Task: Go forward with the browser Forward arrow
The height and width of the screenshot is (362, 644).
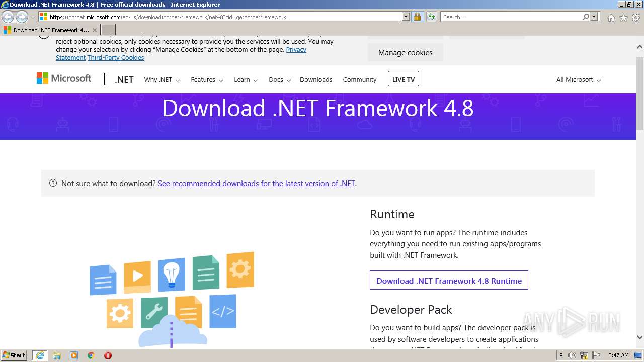Action: pyautogui.click(x=22, y=17)
